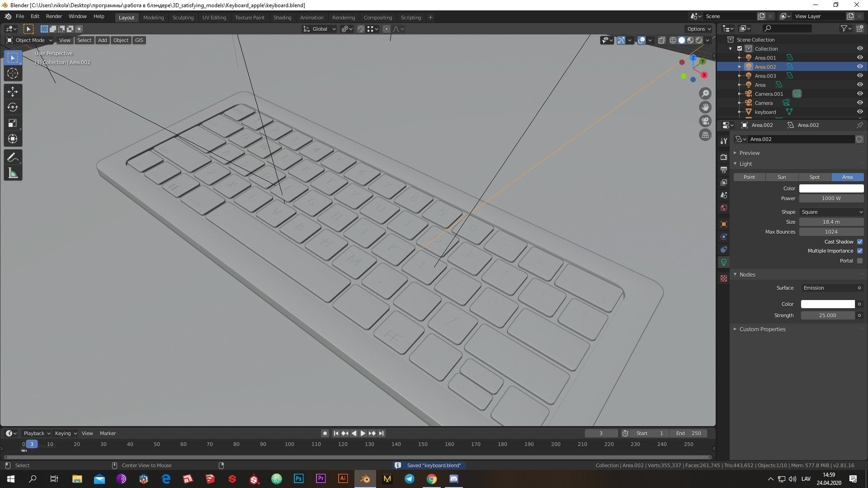Select the Transform tool
Screen dimensions: 868x488
click(13, 139)
